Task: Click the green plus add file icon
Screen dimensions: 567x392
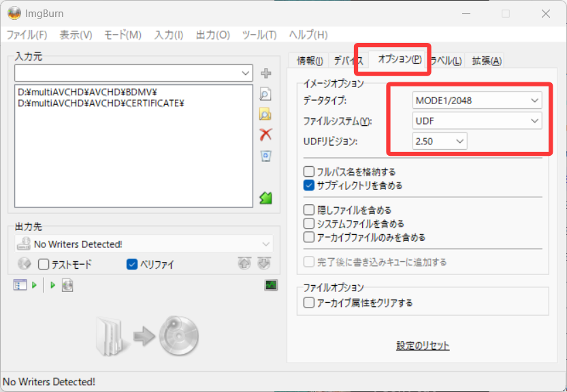Action: coord(265,73)
